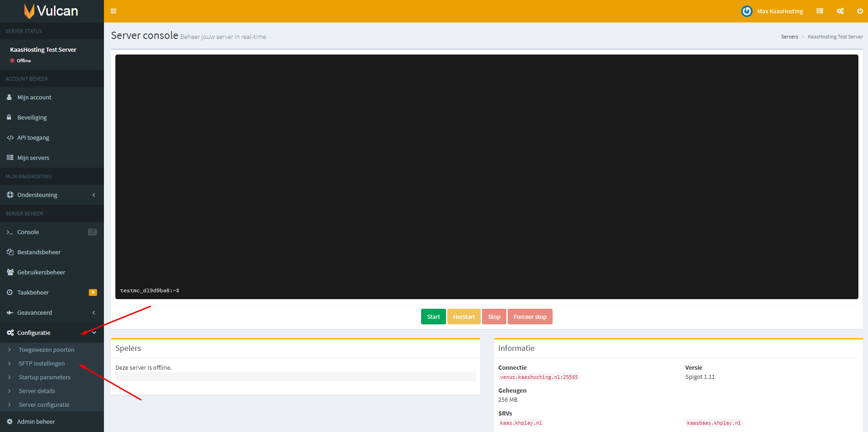868x432 pixels.
Task: Click KaasHosting Test Server breadcrumb
Action: coord(835,37)
